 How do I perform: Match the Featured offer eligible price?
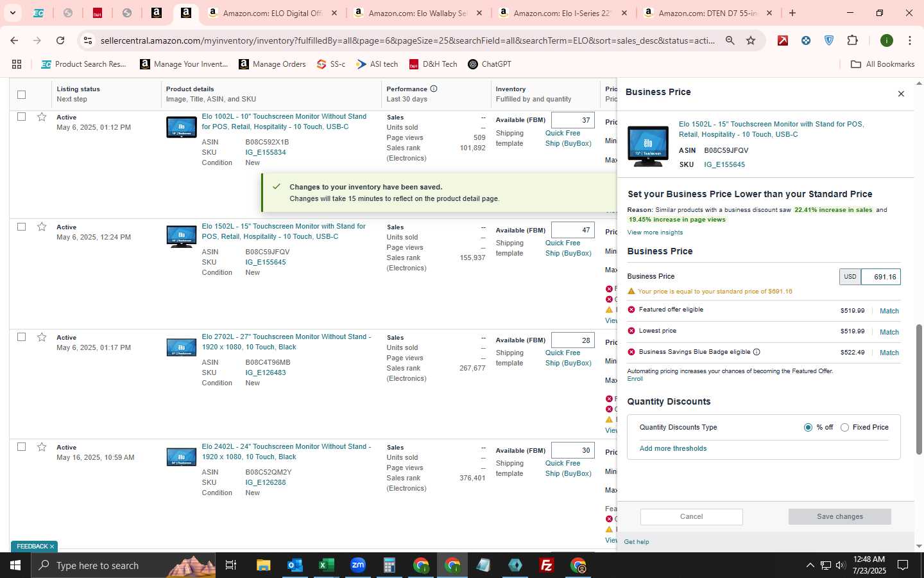[x=889, y=311]
